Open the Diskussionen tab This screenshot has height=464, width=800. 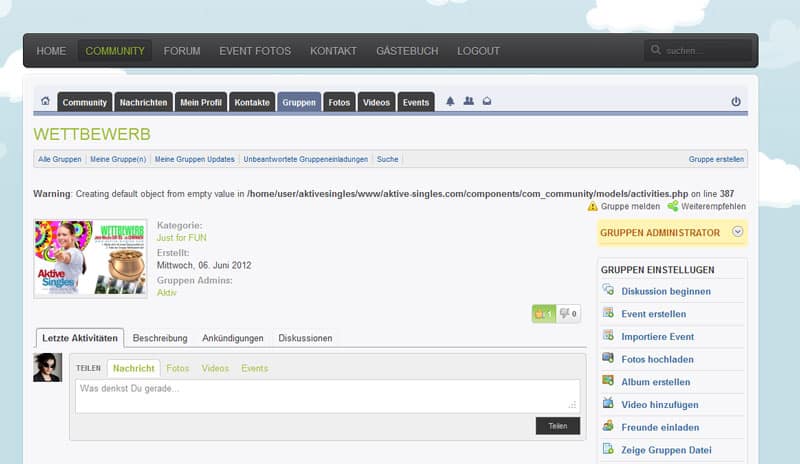(305, 338)
